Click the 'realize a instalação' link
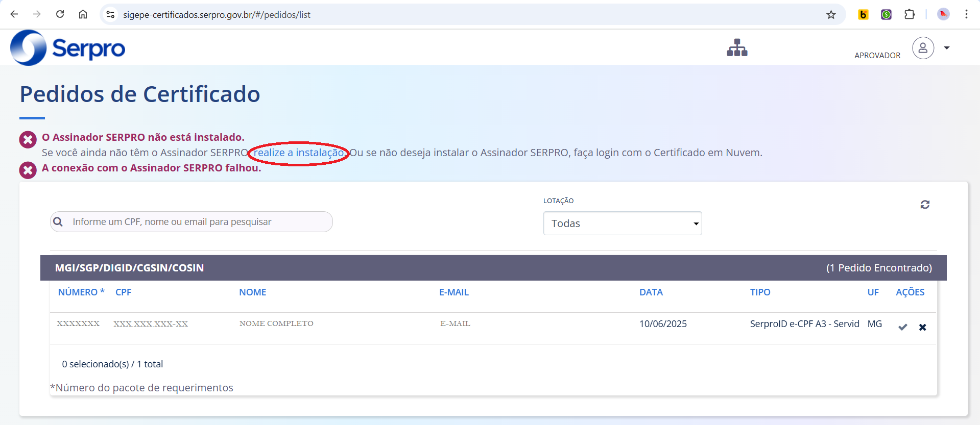Image resolution: width=980 pixels, height=425 pixels. (x=299, y=153)
